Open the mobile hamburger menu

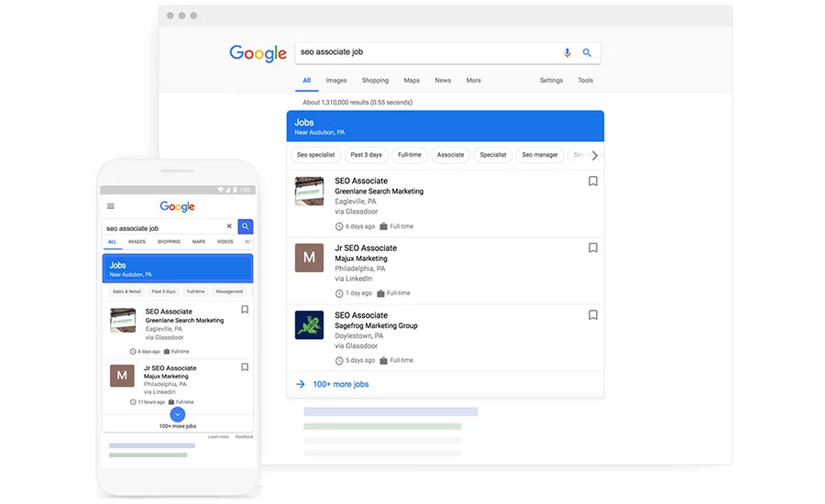point(111,207)
